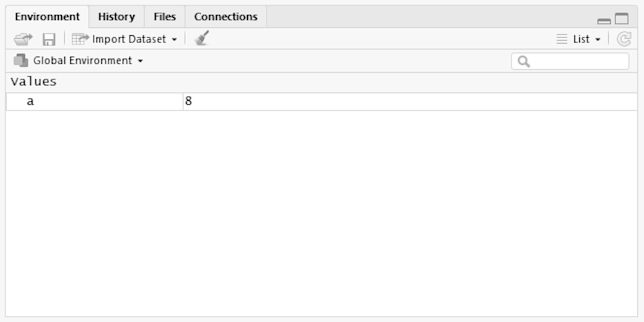The width and height of the screenshot is (644, 322).
Task: Click the save workspace disk icon
Action: coord(48,39)
